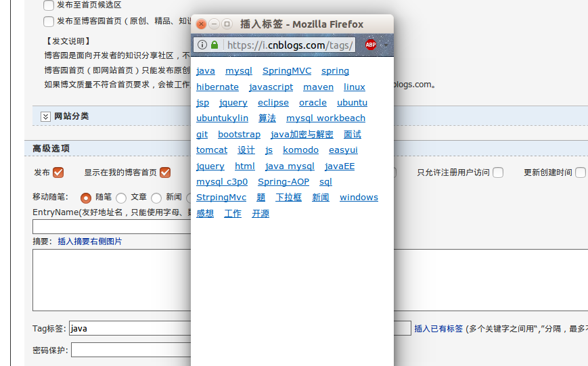Insert the mysql c3p0 tag
Screen dimensions: 588x366
[222, 182]
